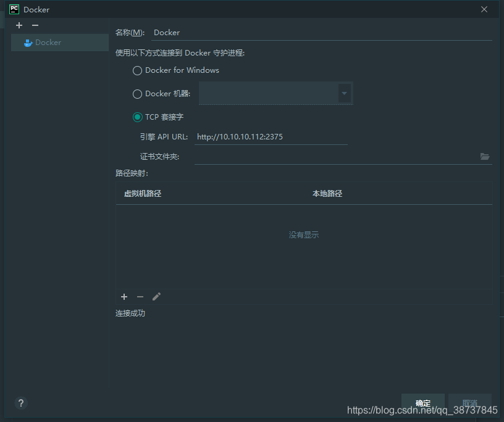Click the 虚拟机路径 column header
504x422 pixels.
click(143, 194)
